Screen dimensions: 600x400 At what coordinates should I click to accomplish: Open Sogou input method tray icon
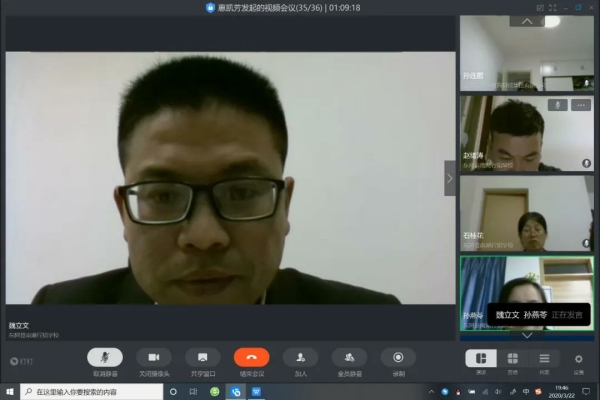[x=538, y=392]
